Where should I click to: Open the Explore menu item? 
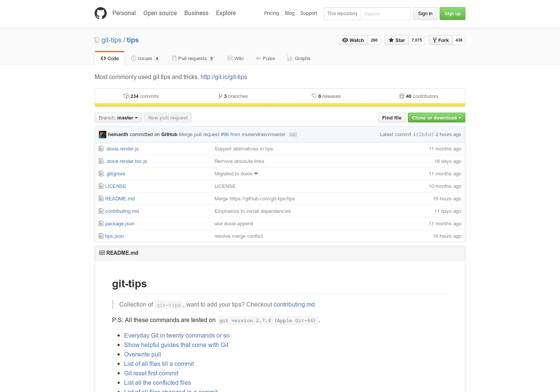(226, 13)
